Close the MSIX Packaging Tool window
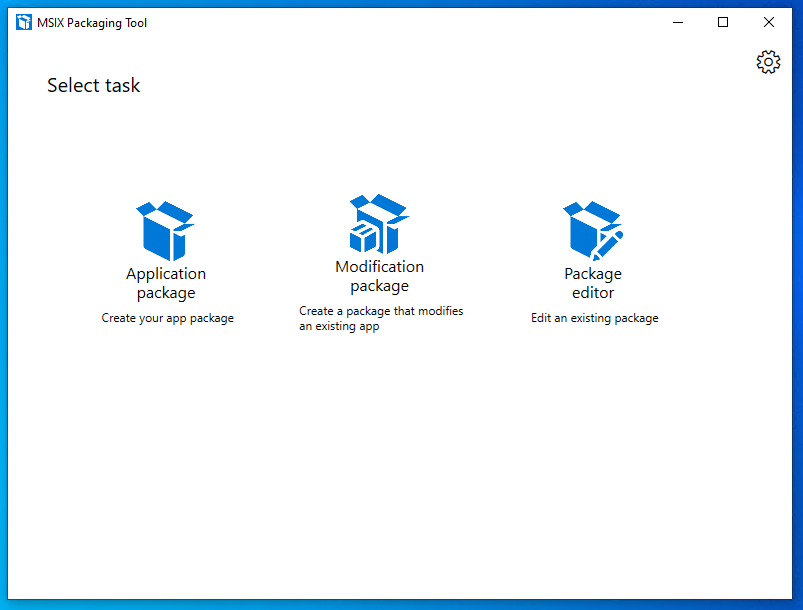The width and height of the screenshot is (803, 610). coord(769,23)
